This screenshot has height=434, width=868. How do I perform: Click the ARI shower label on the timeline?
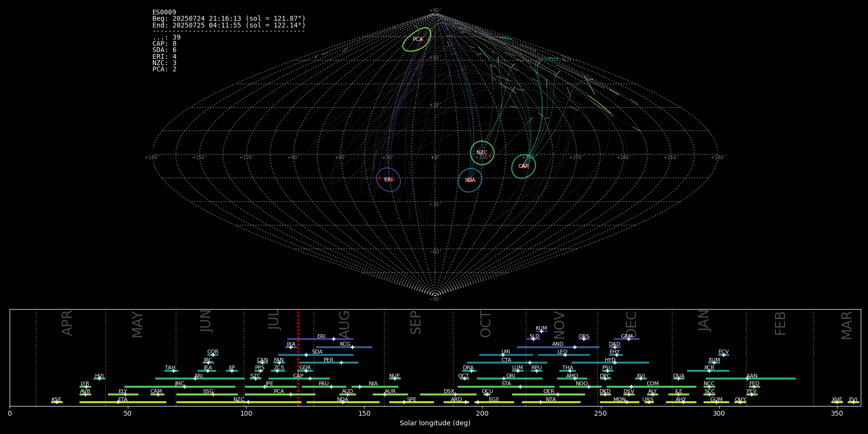point(198,376)
